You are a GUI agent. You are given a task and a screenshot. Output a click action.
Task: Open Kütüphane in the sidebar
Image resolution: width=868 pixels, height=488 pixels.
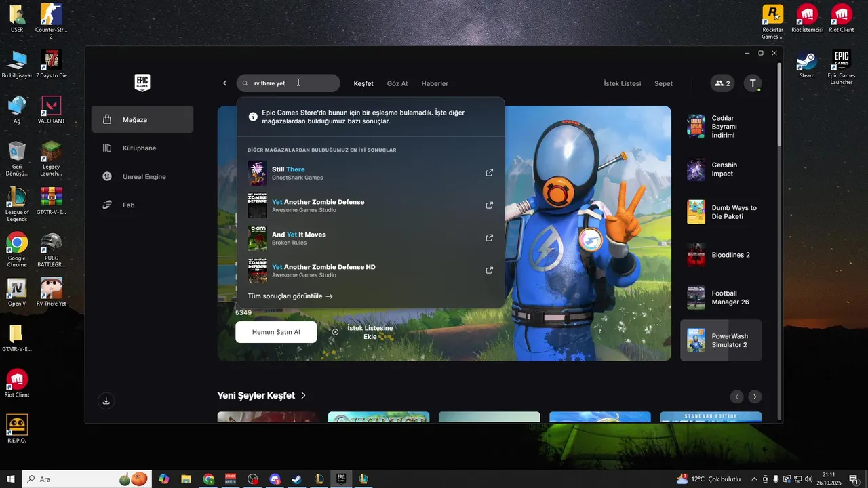[142, 148]
